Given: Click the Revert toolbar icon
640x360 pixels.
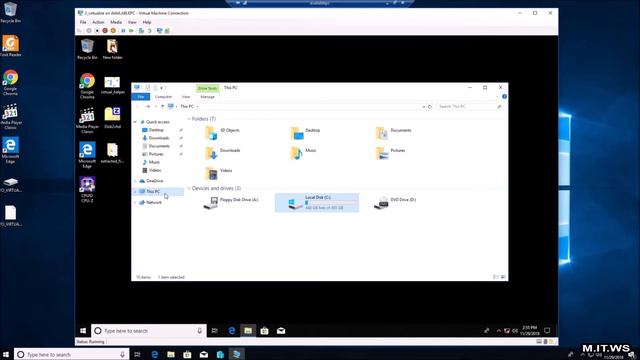Looking at the screenshot, I should tap(149, 31).
